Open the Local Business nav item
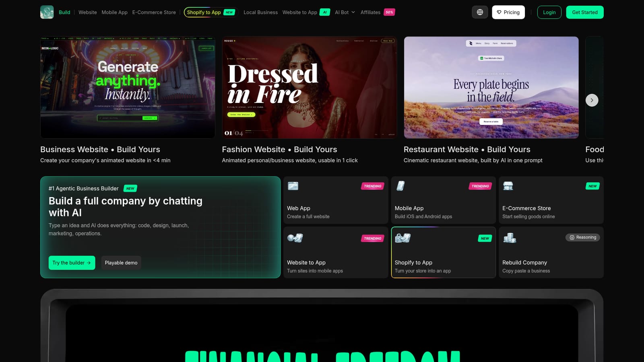This screenshot has width=644, height=362. click(x=260, y=12)
